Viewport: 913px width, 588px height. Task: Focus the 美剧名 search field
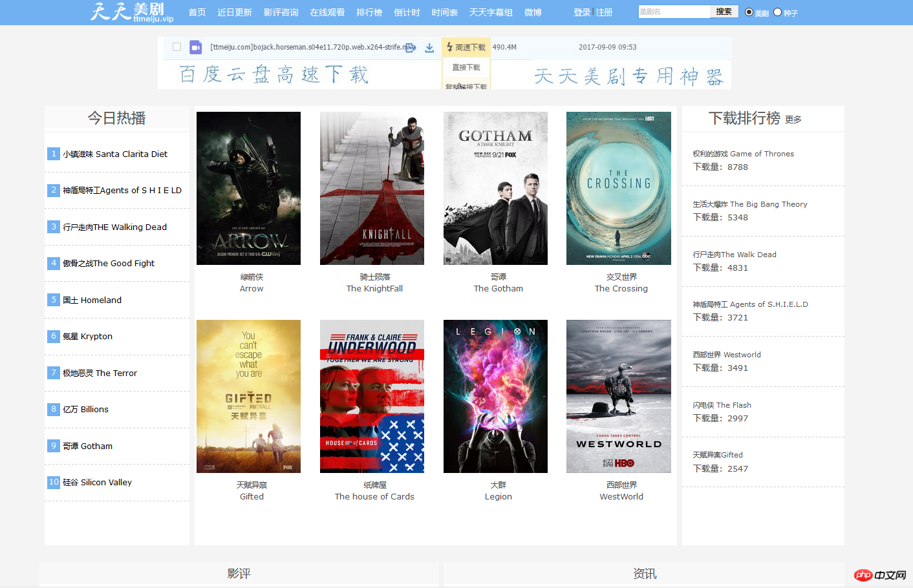674,12
